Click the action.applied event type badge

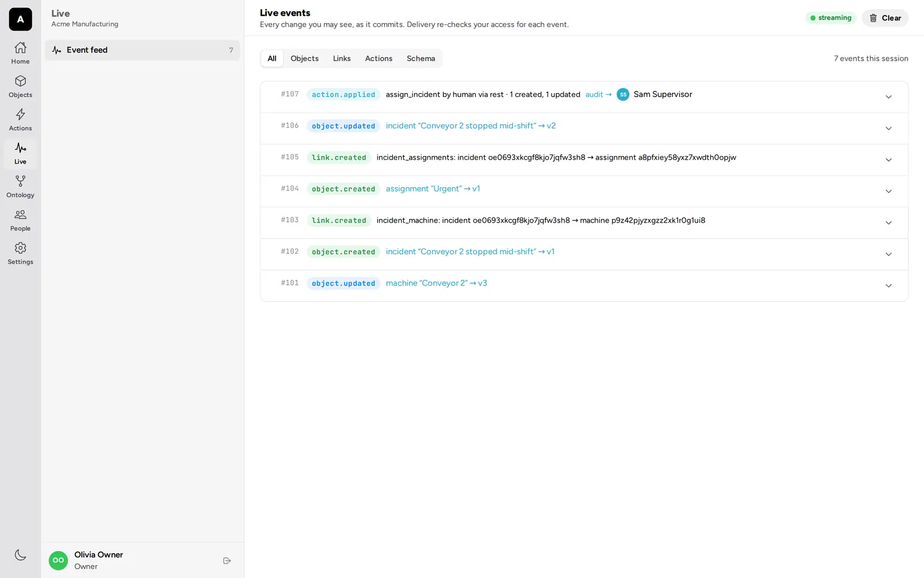click(344, 94)
